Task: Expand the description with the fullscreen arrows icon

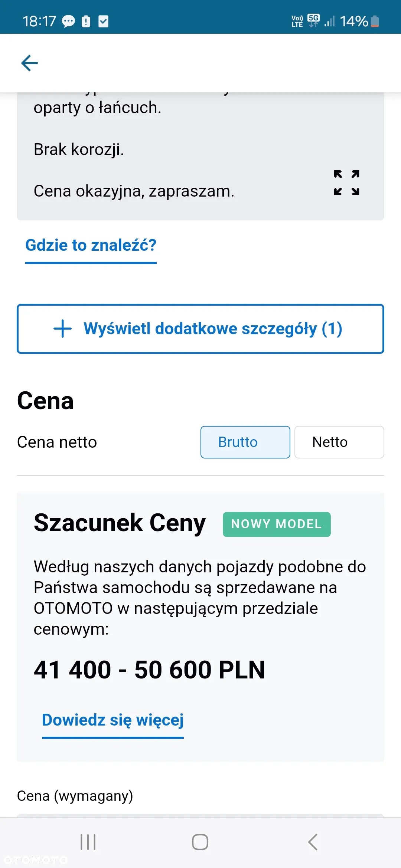Action: tap(346, 183)
